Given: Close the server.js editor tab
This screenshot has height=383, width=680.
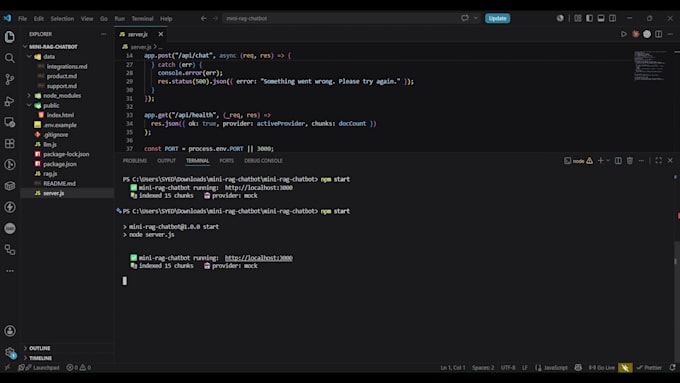Looking at the screenshot, I should click(161, 34).
